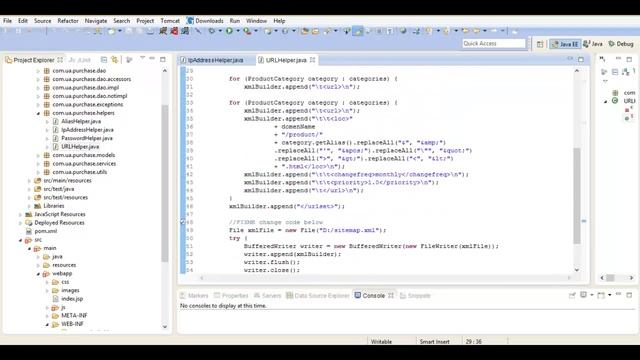640x360 pixels.
Task: Switch to the Debug perspective
Action: coord(621,44)
